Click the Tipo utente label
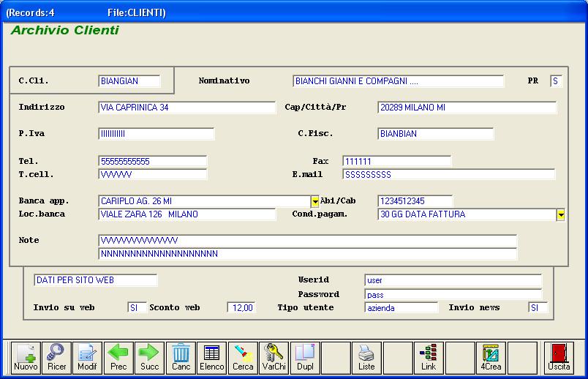Image resolution: width=588 pixels, height=379 pixels. tap(306, 307)
